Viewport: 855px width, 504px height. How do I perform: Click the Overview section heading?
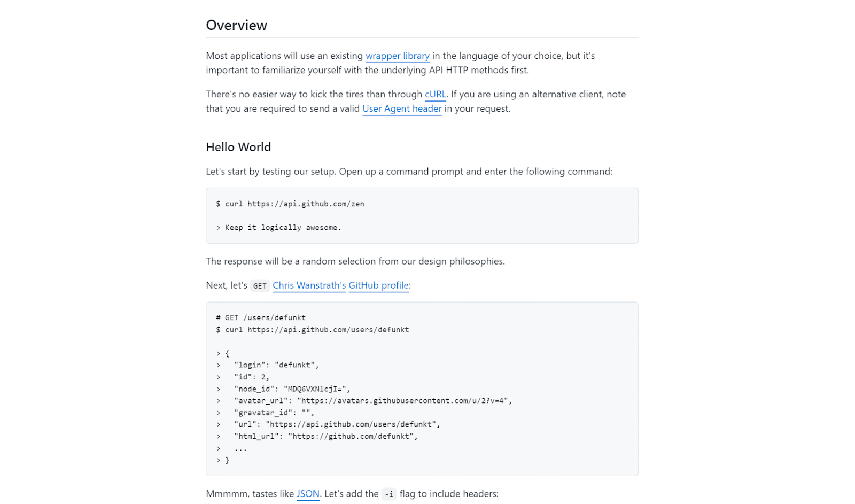(x=236, y=25)
